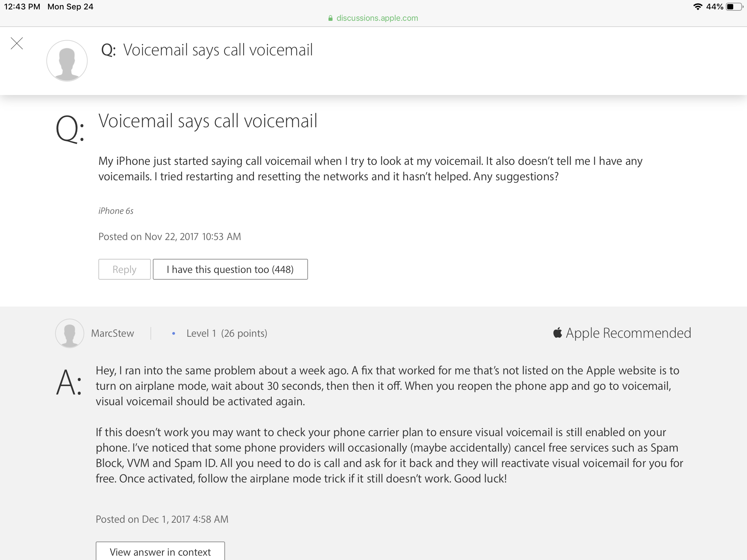Click the main Voicemail says call voicemail heading

[208, 121]
